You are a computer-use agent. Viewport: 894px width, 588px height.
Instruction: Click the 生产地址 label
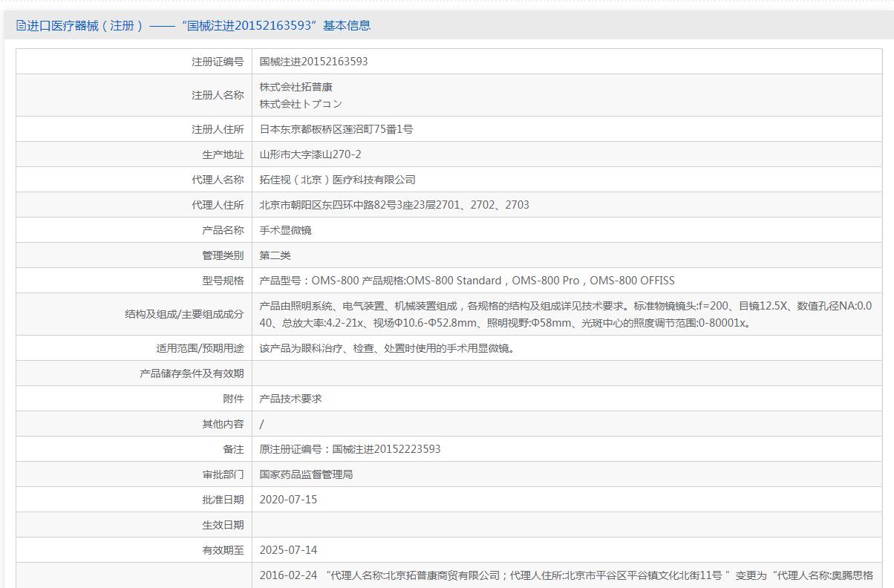[x=223, y=154]
